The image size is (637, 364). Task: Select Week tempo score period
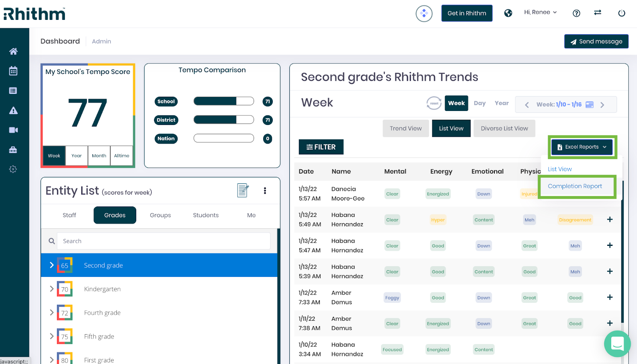click(x=54, y=156)
